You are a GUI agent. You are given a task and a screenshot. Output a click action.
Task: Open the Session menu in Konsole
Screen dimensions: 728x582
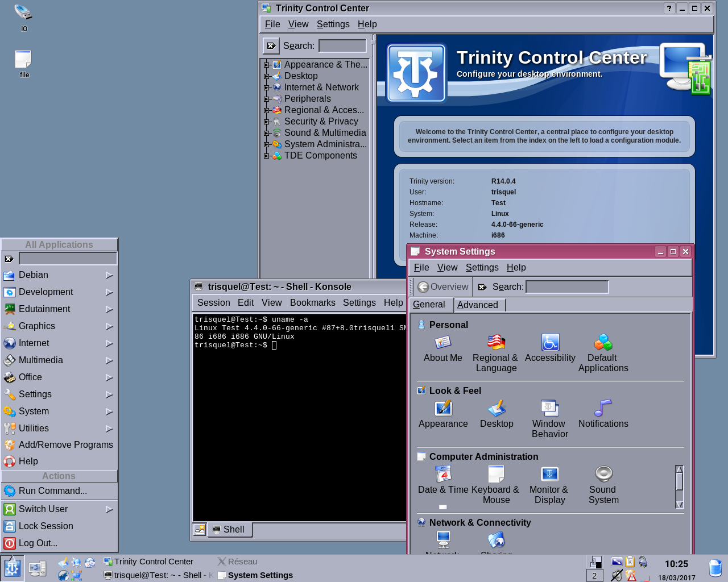[x=214, y=303]
